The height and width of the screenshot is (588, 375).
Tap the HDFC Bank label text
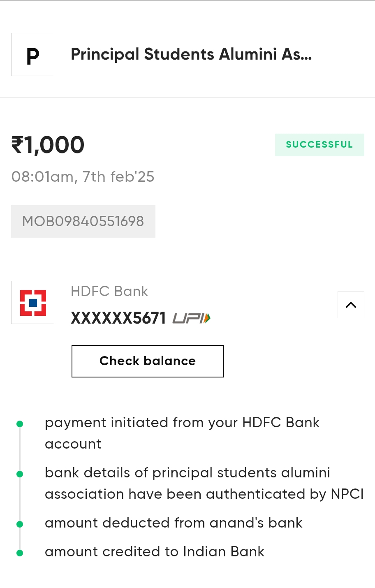coord(109,291)
